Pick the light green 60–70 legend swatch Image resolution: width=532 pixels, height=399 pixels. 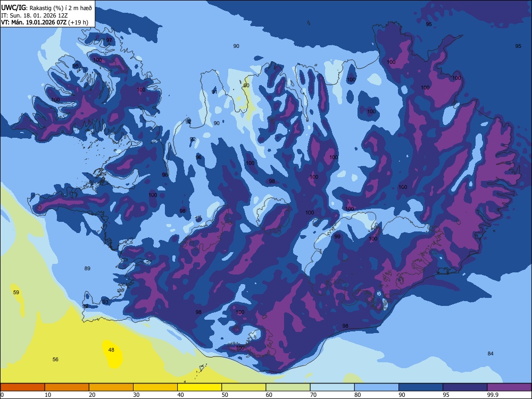[288, 387]
